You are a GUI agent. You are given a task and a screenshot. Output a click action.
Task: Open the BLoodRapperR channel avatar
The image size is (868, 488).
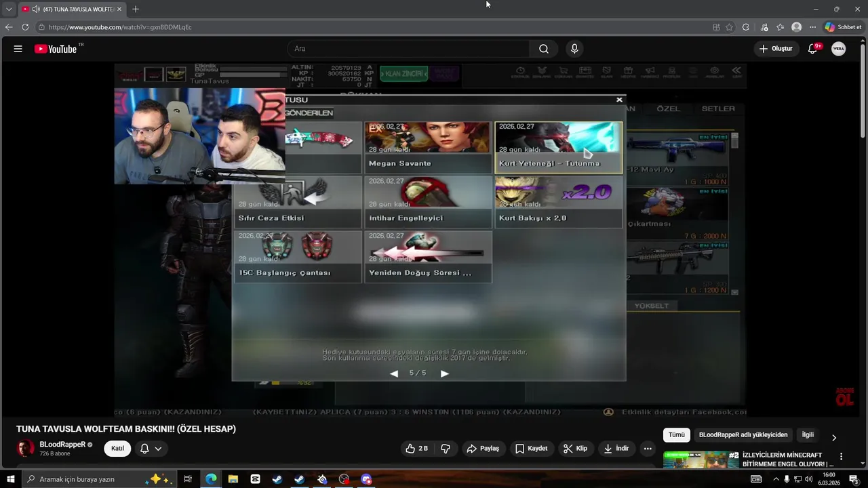(25, 448)
